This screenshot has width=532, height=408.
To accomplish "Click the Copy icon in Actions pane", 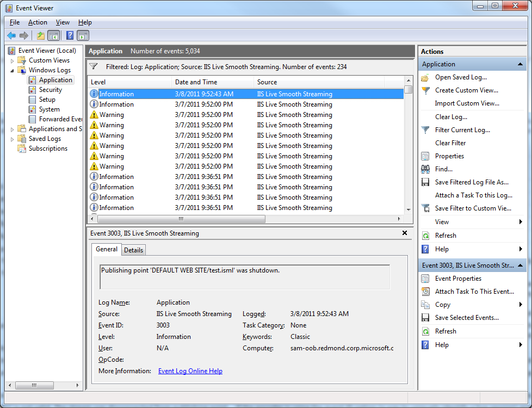I will (x=425, y=305).
